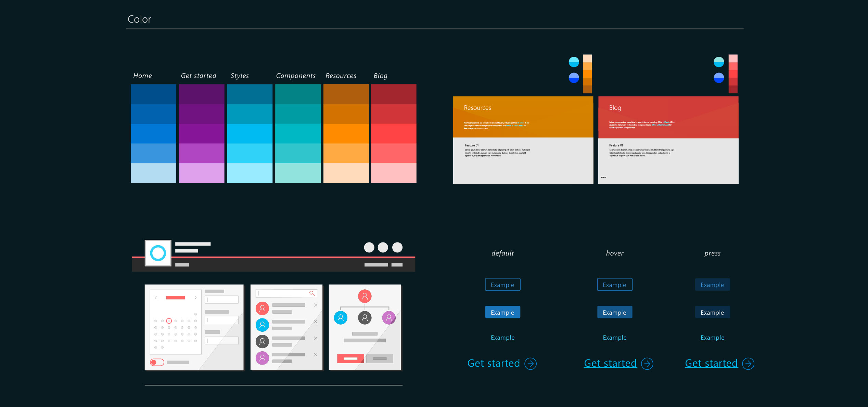Pick the pale mint swatch under Components
The width and height of the screenshot is (868, 407).
coord(298,173)
